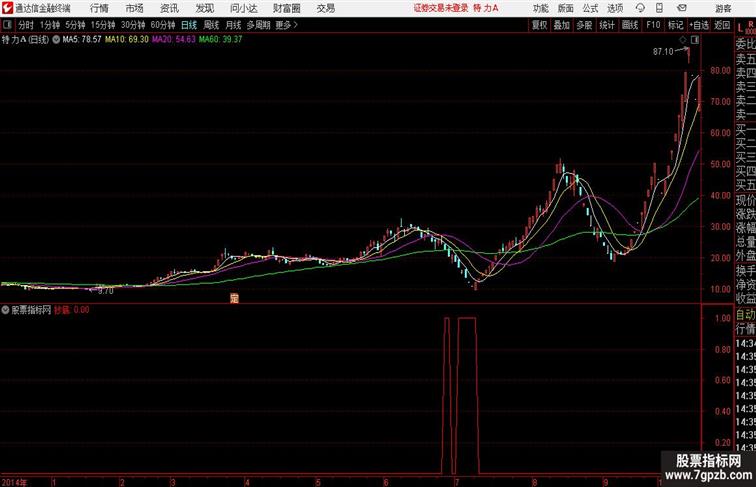Open the 功能 menu
Screen dimensions: 756x487
click(x=540, y=8)
